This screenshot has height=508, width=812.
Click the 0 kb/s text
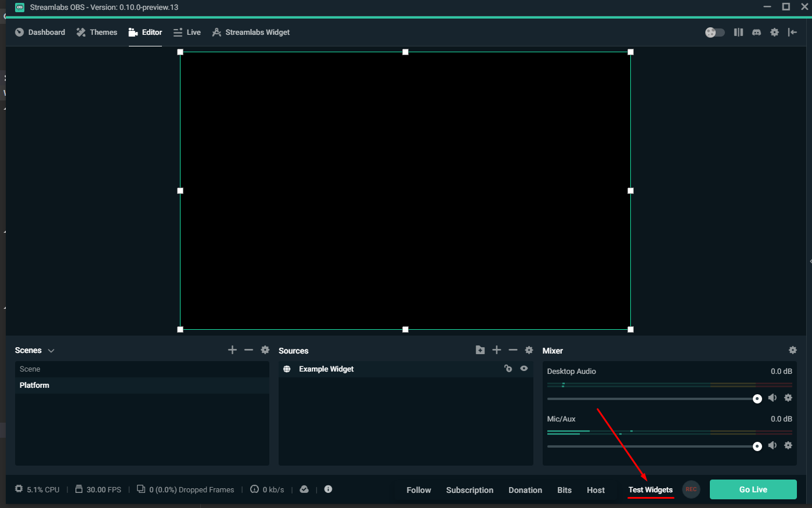click(x=273, y=490)
